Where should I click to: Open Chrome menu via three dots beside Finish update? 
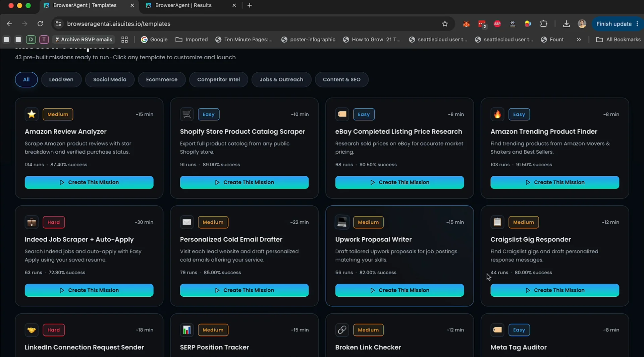[637, 24]
